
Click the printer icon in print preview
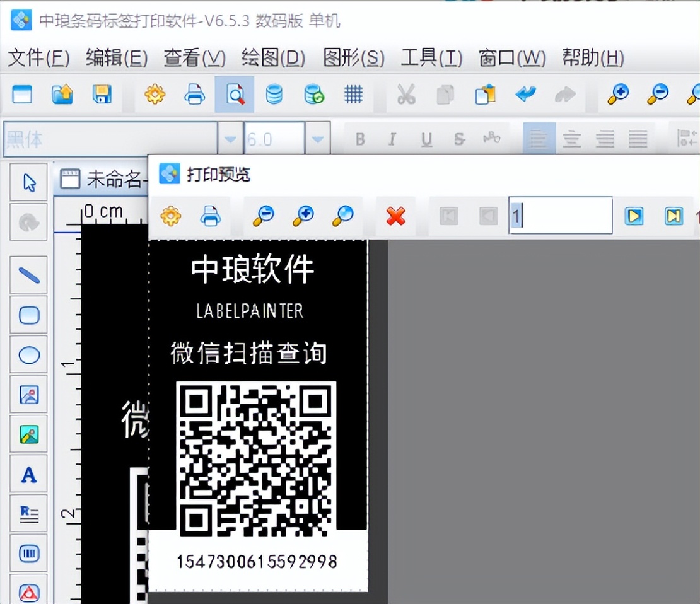click(210, 216)
